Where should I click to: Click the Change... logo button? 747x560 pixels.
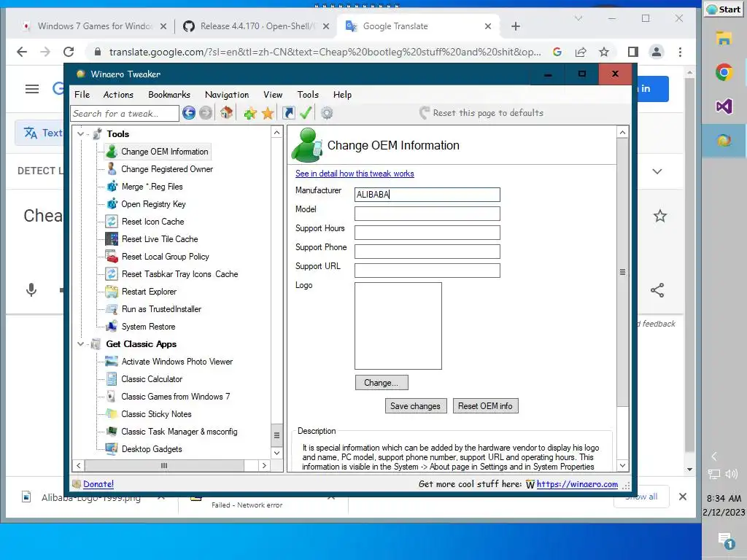[382, 382]
